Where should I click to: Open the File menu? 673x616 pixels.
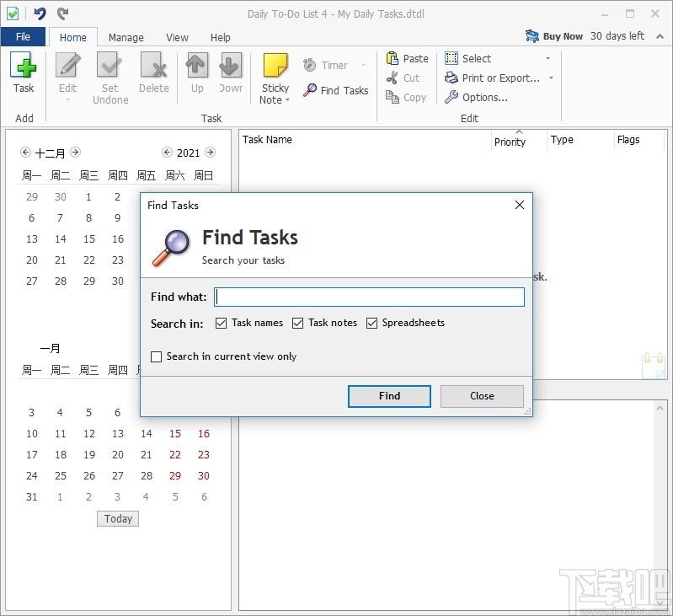point(23,37)
